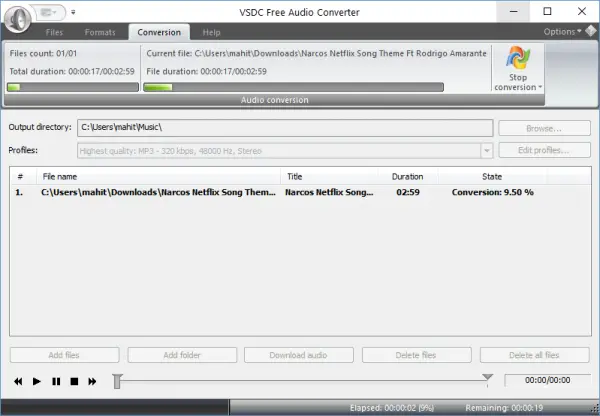Screen dimensions: 600x416
Task: Select the Conversion tab
Action: (x=159, y=33)
